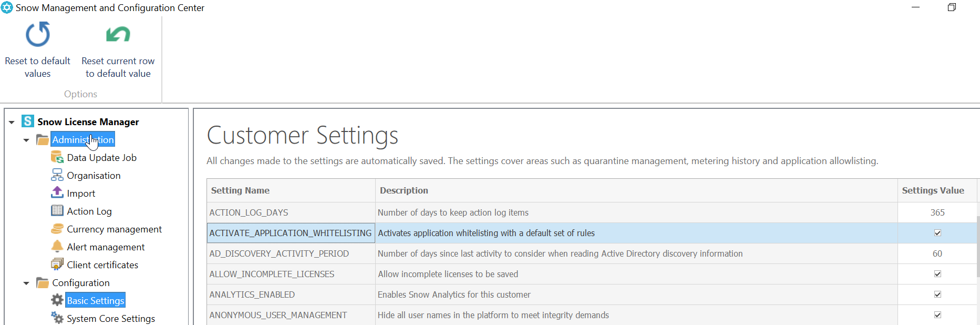Select AD_DISCOVERY_ACTIVITY_PERIOD name cell
This screenshot has width=980, height=325.
pos(291,253)
